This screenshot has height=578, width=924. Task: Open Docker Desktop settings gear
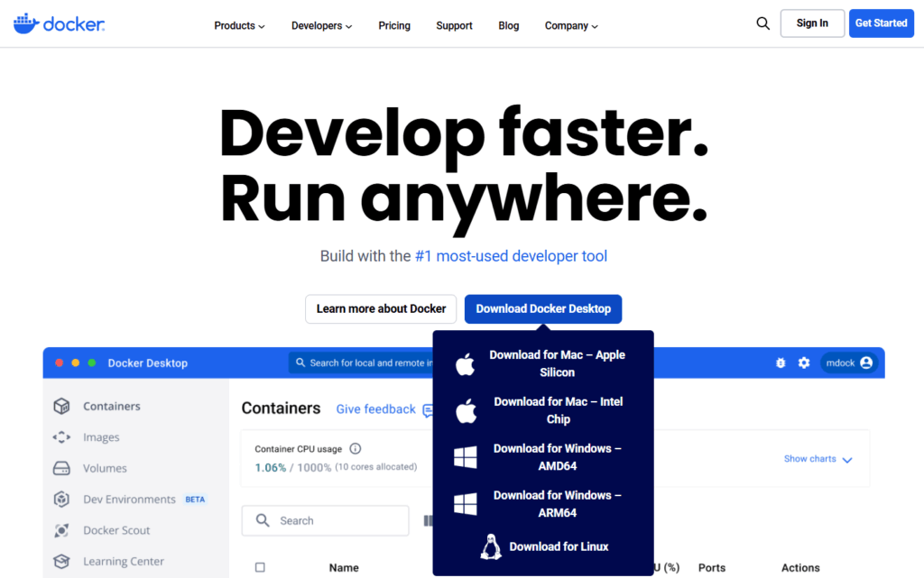(x=804, y=362)
